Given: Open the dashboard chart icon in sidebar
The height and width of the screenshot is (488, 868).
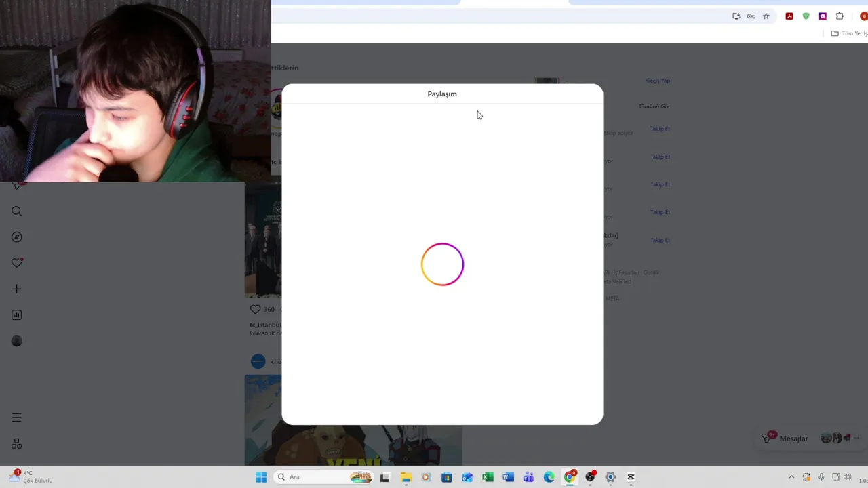Looking at the screenshot, I should click(17, 315).
